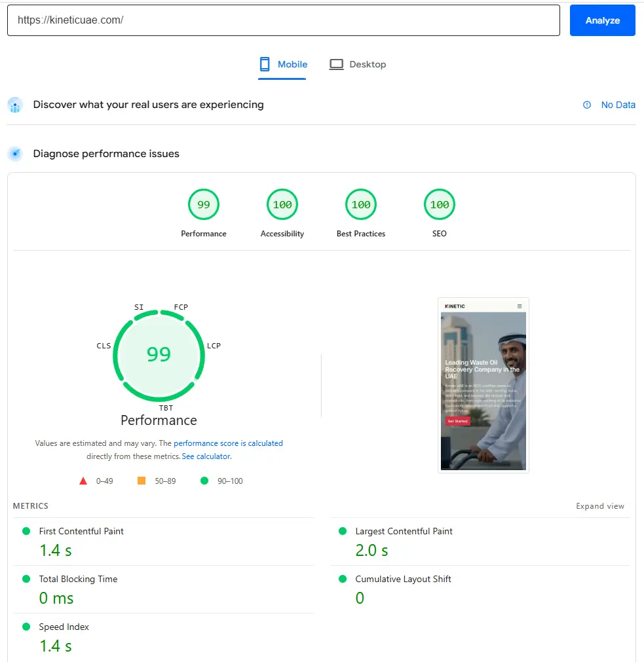This screenshot has height=662, width=644.
Task: Switch to the Desktop tab
Action: pyautogui.click(x=358, y=64)
